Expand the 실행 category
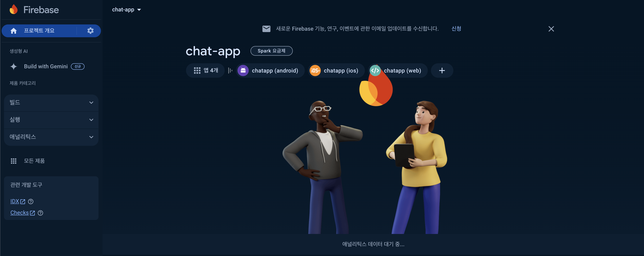Viewport: 644px width, 256px height. 51,120
